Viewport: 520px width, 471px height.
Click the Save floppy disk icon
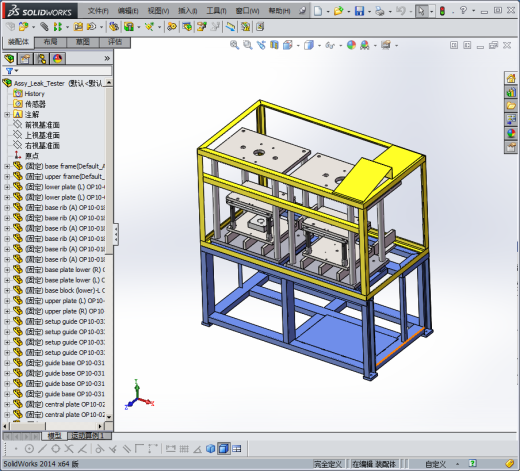[359, 11]
